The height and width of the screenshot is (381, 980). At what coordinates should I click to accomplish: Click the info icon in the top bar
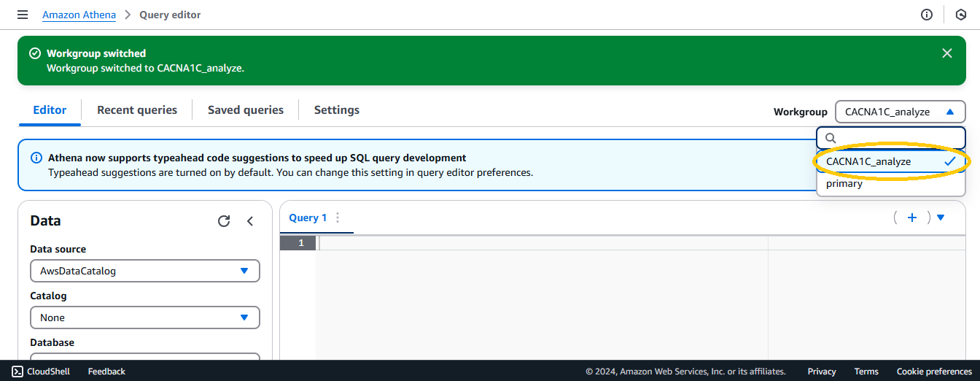[x=927, y=15]
